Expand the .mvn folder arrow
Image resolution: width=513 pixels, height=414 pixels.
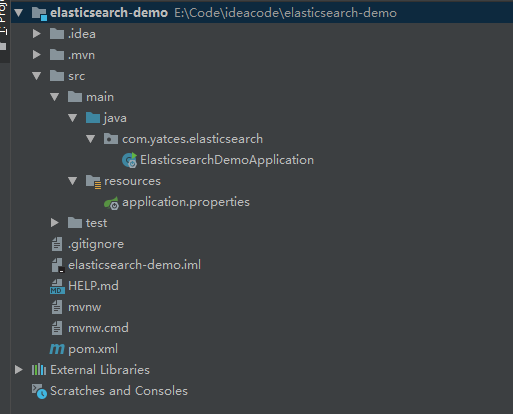point(37,55)
